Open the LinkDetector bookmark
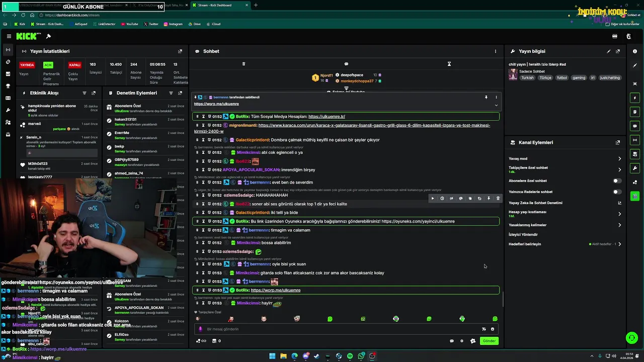The height and width of the screenshot is (362, 644). coord(104,24)
